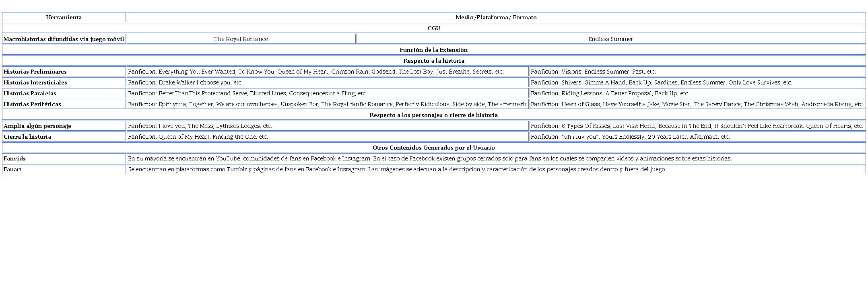Image resolution: width=868 pixels, height=306 pixels.
Task: Click the Amplía algún personaje label
Action: [37, 126]
